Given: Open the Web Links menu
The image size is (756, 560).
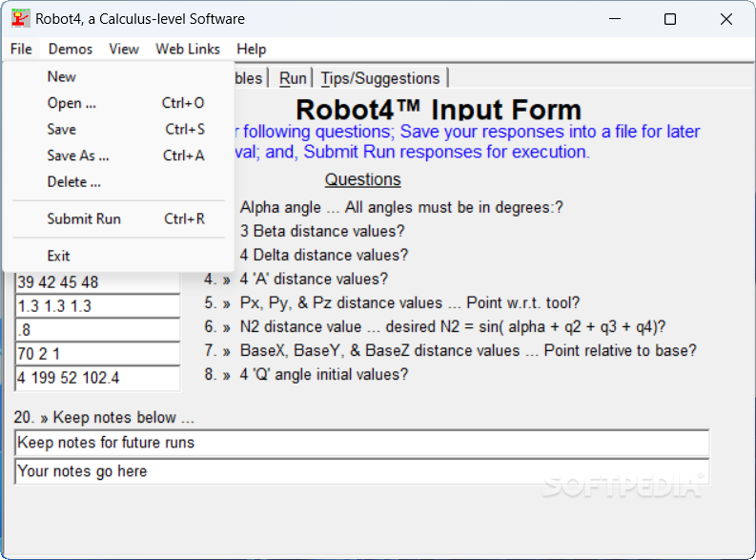Looking at the screenshot, I should pyautogui.click(x=188, y=49).
